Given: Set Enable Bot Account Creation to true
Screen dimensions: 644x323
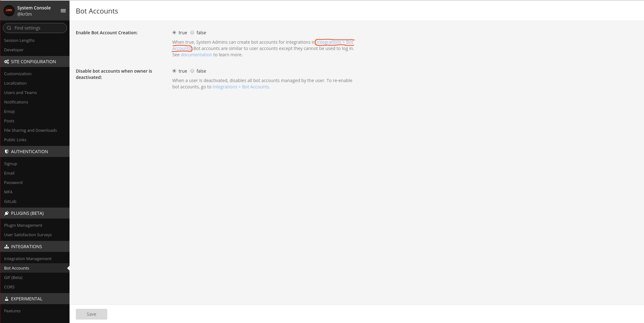Looking at the screenshot, I should [x=174, y=33].
